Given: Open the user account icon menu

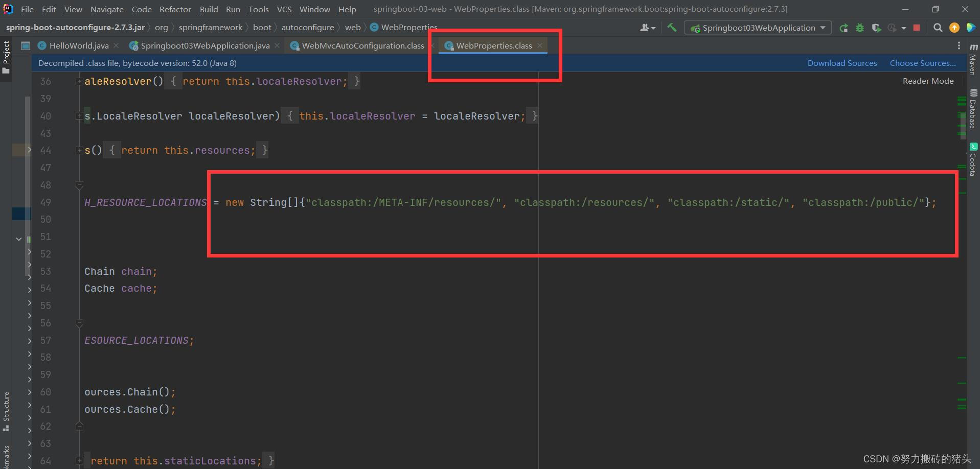Looking at the screenshot, I should coord(647,28).
